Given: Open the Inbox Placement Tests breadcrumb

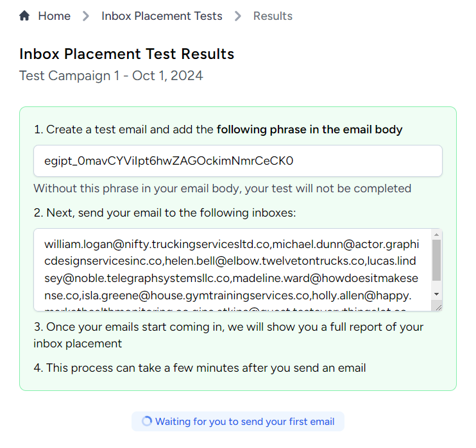Looking at the screenshot, I should [x=162, y=16].
